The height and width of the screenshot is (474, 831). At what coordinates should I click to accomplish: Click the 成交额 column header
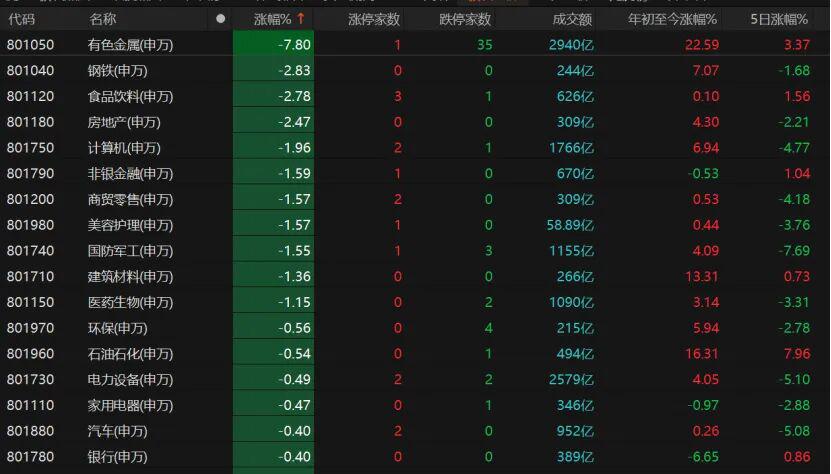click(x=572, y=19)
